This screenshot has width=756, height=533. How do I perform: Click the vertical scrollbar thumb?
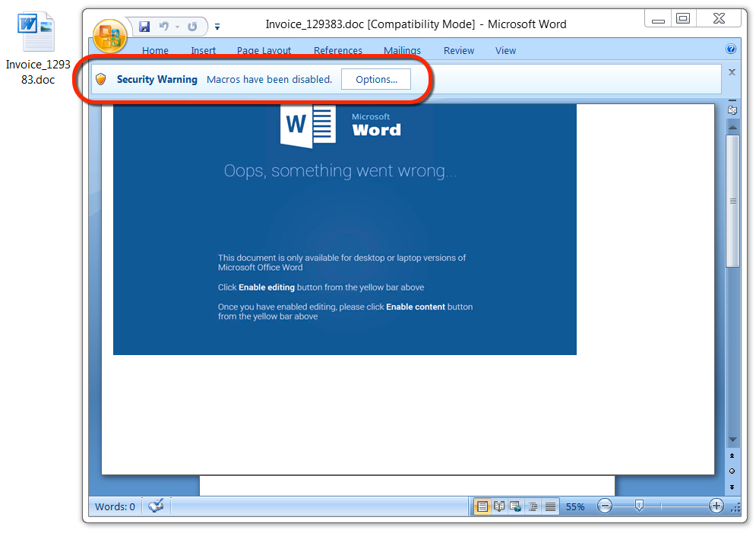coord(733,201)
